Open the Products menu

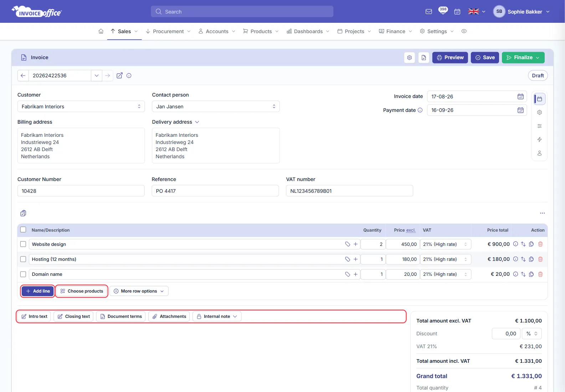pyautogui.click(x=261, y=31)
